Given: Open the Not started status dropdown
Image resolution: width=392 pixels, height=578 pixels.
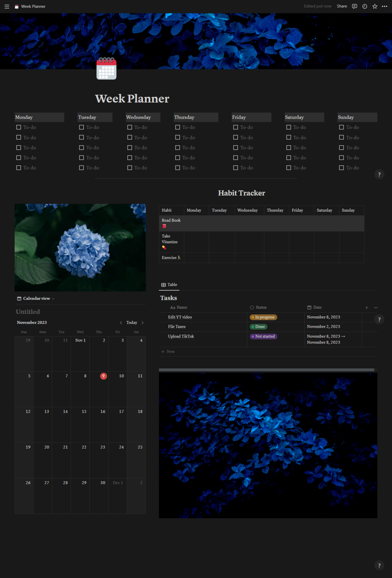Looking at the screenshot, I should [264, 336].
